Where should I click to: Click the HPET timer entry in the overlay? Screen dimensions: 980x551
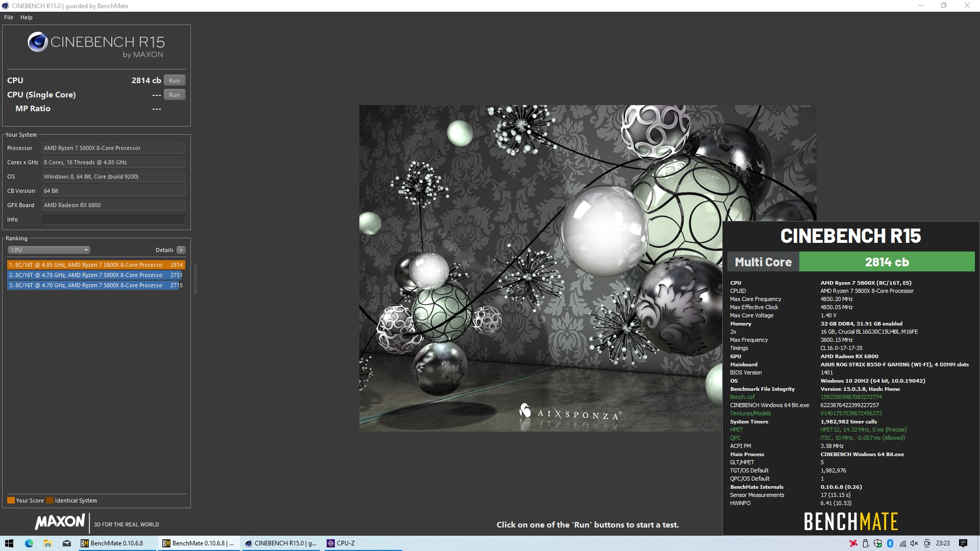point(736,430)
